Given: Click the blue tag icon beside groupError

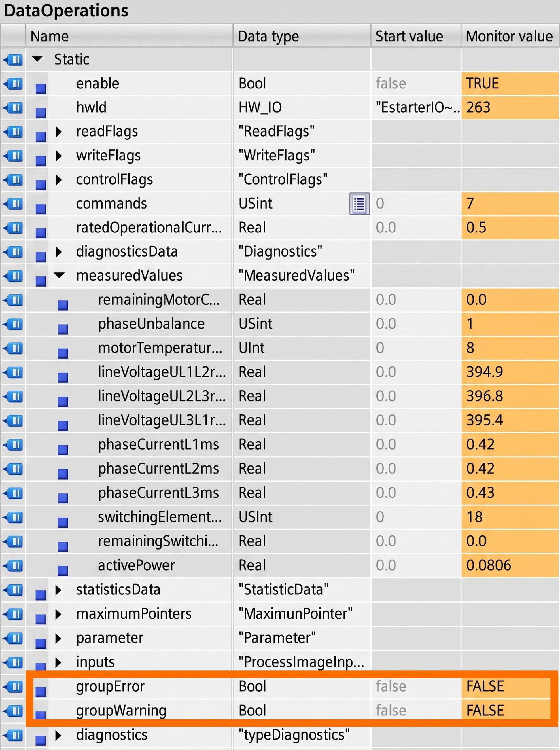Looking at the screenshot, I should pos(41,691).
